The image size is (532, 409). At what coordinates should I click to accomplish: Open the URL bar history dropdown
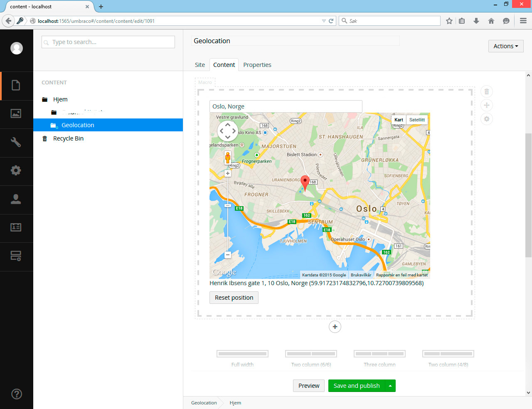pos(324,21)
